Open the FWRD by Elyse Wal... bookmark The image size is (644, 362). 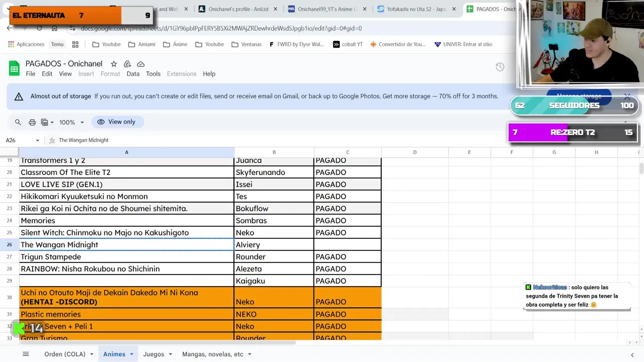(296, 44)
